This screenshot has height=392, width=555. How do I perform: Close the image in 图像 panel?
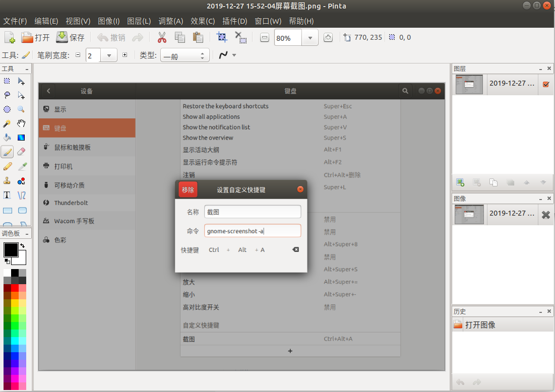546,215
